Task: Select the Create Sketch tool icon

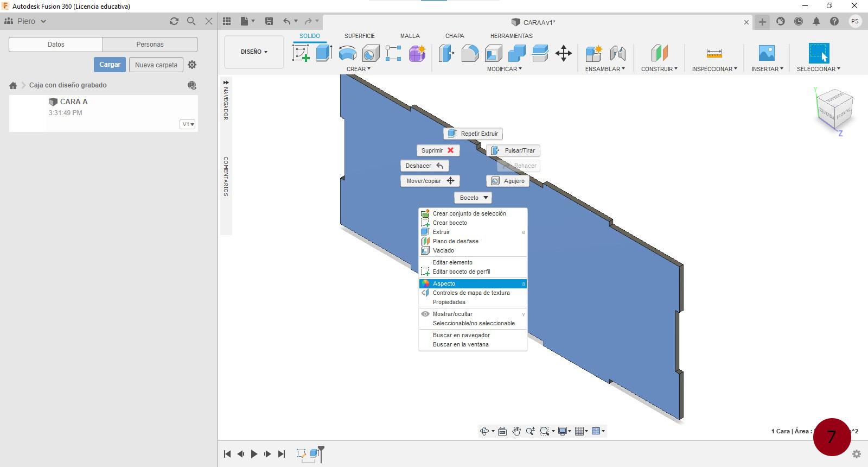Action: coord(301,53)
